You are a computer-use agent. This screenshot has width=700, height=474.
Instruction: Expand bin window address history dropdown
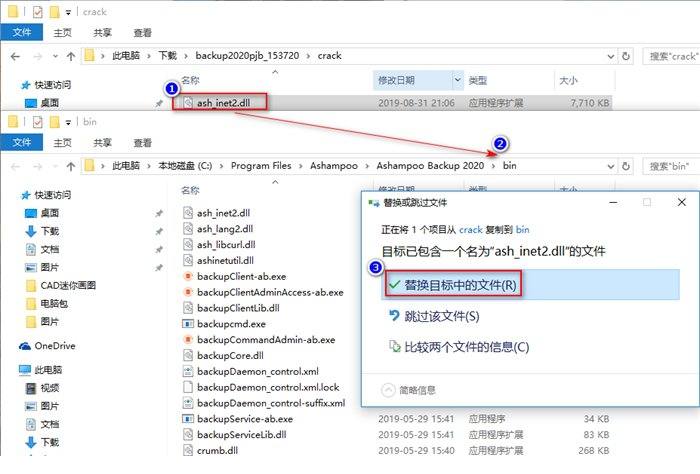tap(610, 166)
